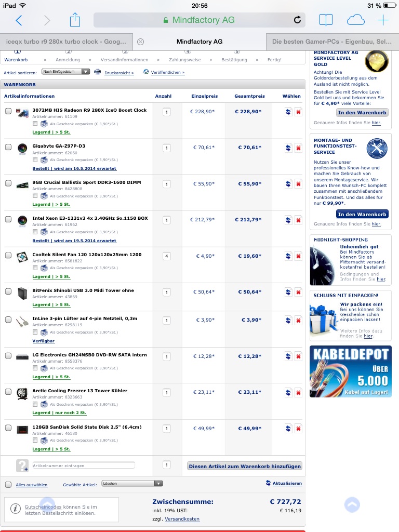
Task: Click the HIS Radeon product thumbnail
Action: tap(22, 112)
